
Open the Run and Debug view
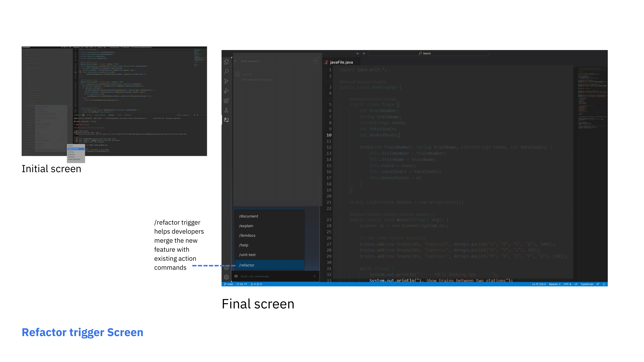[x=226, y=91]
